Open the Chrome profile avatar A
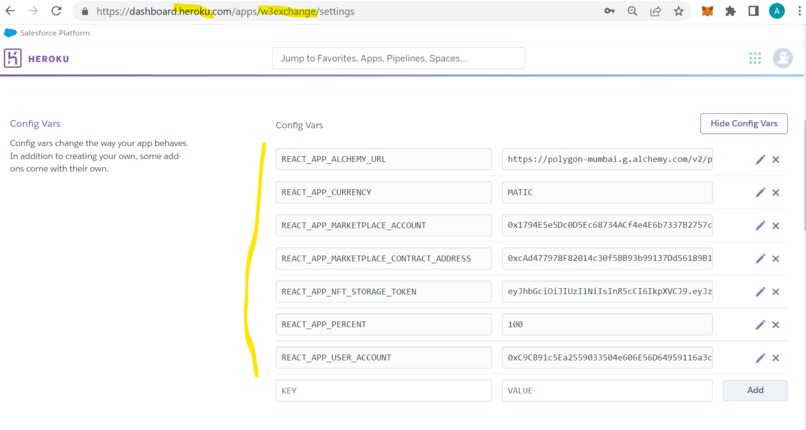 click(x=777, y=11)
